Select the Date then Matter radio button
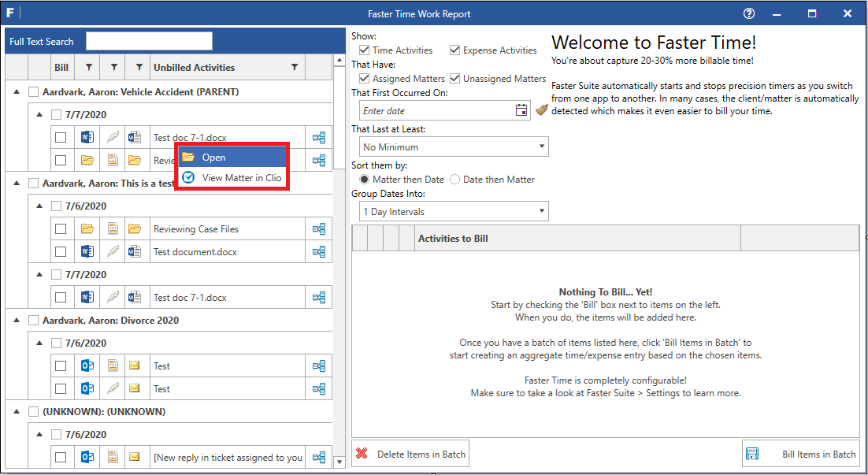This screenshot has height=475, width=868. click(455, 180)
